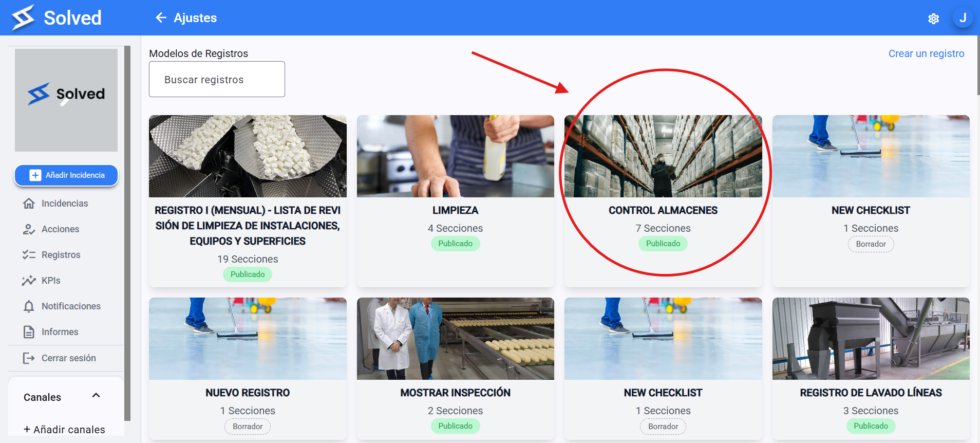Click the Añadir Incidencia button
The height and width of the screenshot is (443, 980).
tap(66, 175)
